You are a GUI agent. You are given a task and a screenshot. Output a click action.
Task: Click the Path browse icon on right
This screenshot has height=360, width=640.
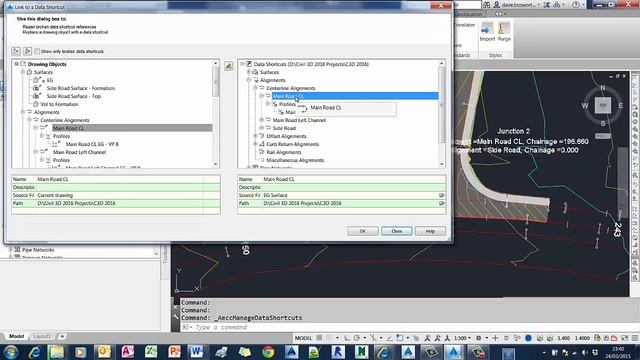[441, 203]
